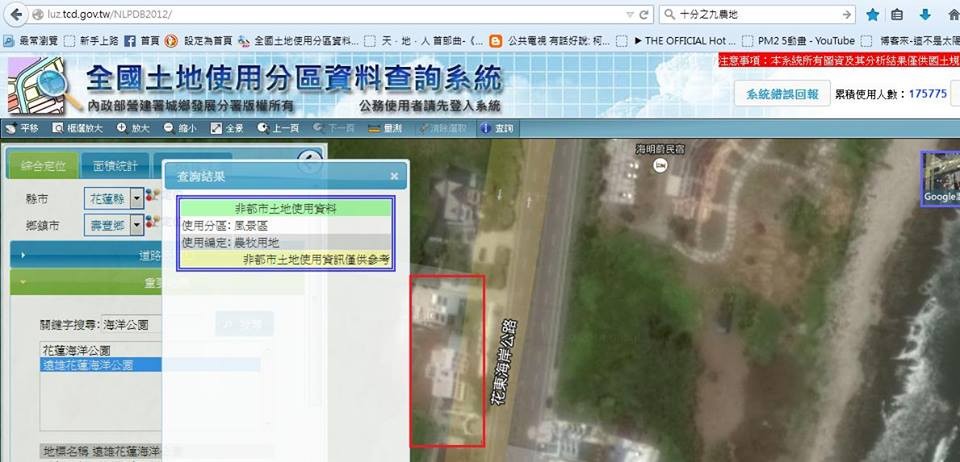Click the 關鍵字搜尋 field with 海洋公園
This screenshot has height=462, width=960.
click(131, 324)
